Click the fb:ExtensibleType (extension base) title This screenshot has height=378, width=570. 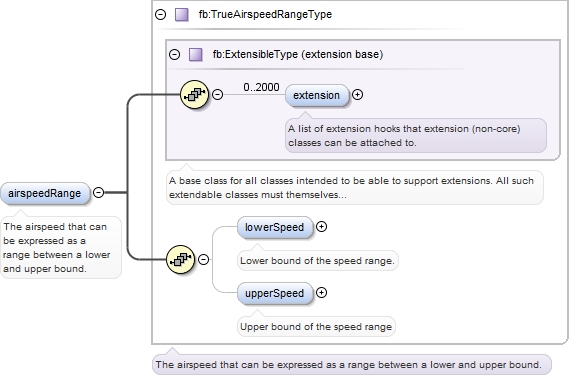[298, 55]
